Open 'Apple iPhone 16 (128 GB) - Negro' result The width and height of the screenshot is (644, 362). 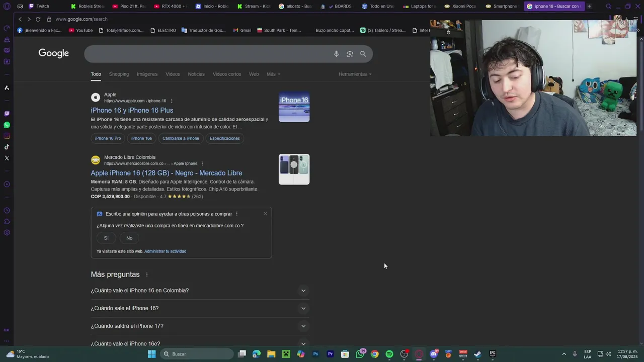[x=167, y=173]
